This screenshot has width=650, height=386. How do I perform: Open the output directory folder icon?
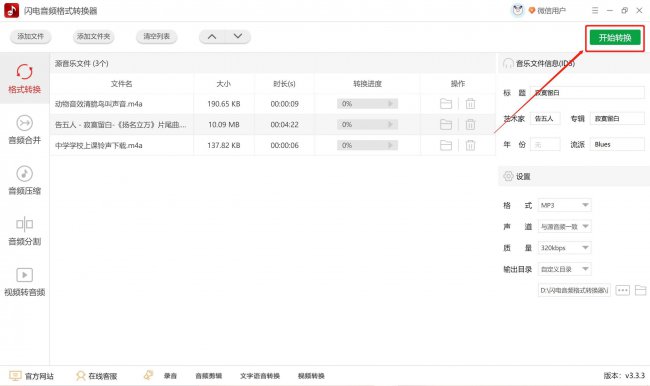(x=640, y=290)
